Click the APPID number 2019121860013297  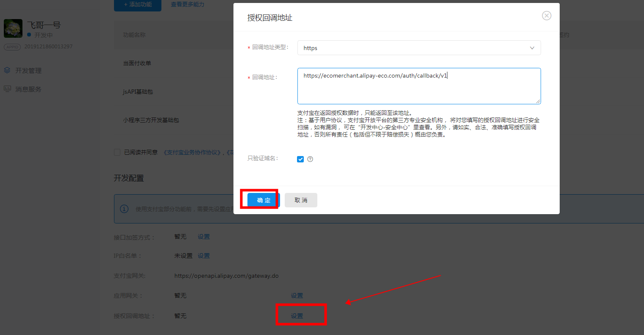[48, 47]
